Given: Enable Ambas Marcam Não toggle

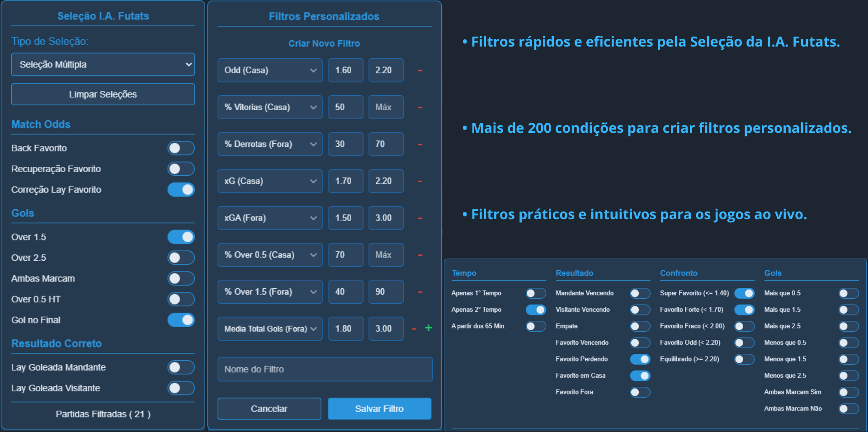Looking at the screenshot, I should [849, 409].
